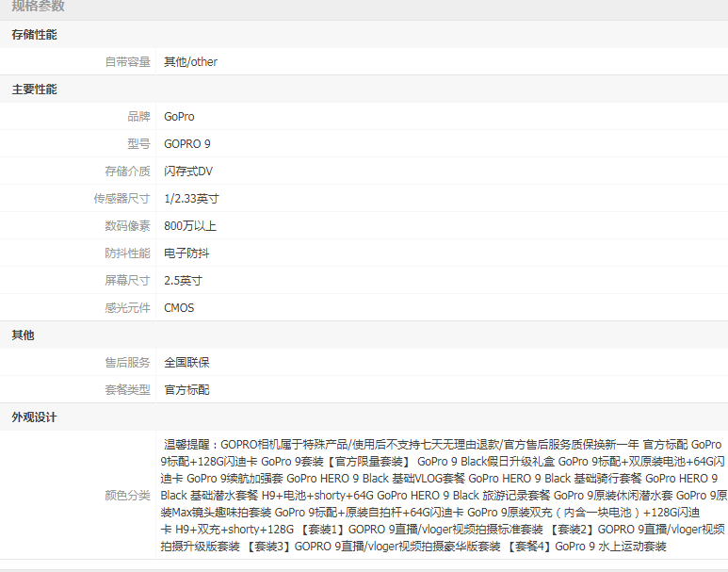Click the 品牌 label

138,117
